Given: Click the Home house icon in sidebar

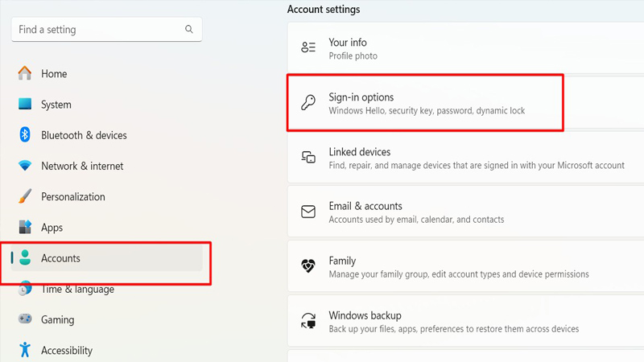Looking at the screenshot, I should point(25,73).
